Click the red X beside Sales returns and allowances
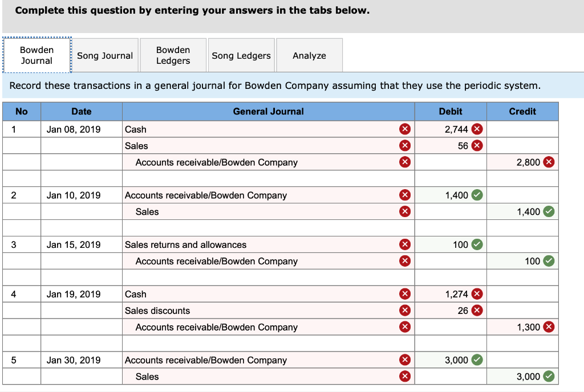 point(405,244)
